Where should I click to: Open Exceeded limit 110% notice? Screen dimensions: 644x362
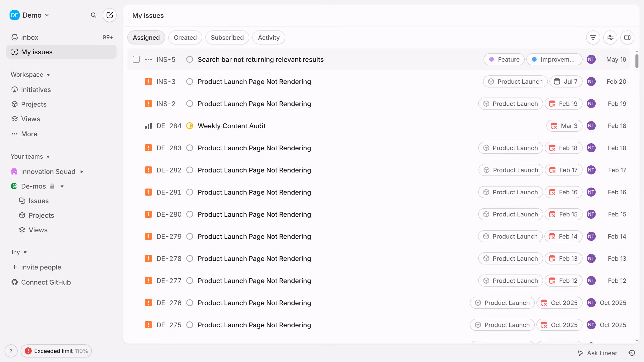pyautogui.click(x=56, y=351)
